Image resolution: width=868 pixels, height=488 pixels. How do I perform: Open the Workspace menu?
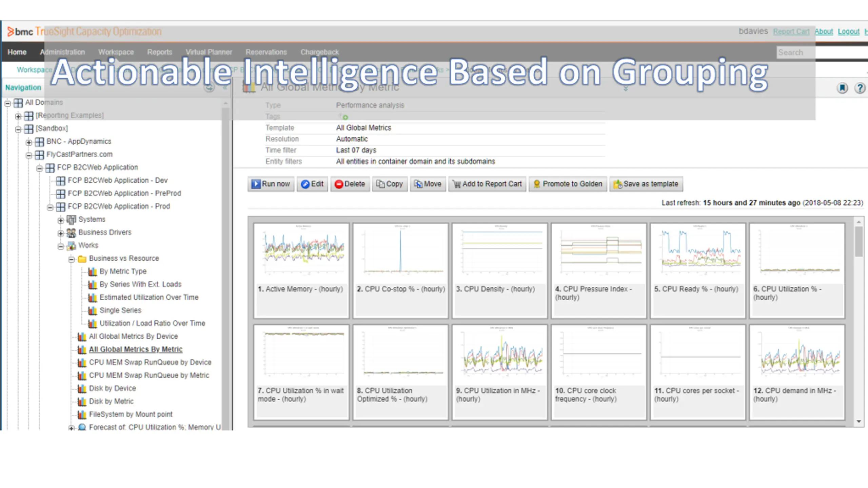(116, 52)
